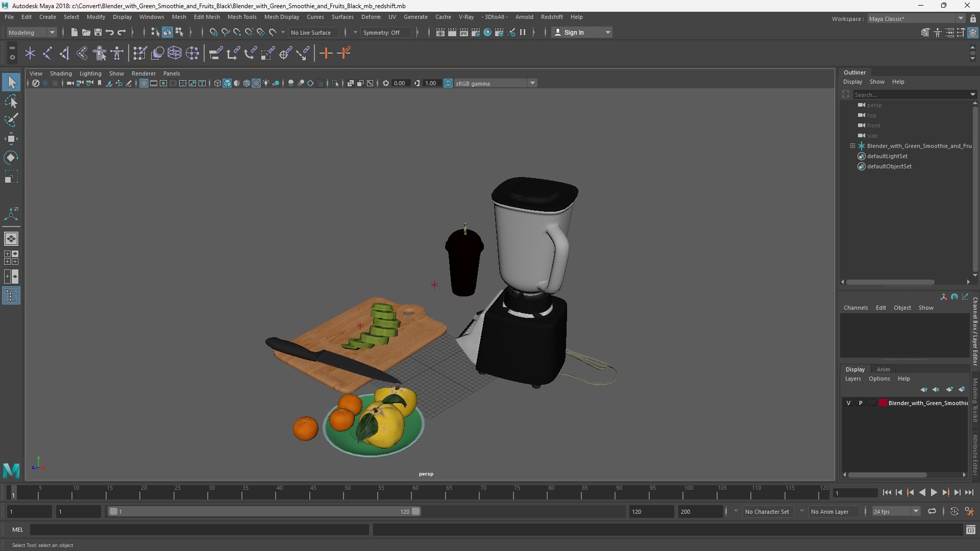Switch to single perspective pane layout
Image resolution: width=980 pixels, height=551 pixels.
pos(11,238)
